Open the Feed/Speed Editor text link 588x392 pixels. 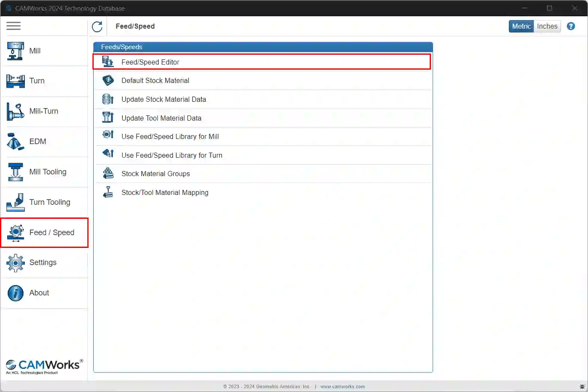click(x=150, y=62)
